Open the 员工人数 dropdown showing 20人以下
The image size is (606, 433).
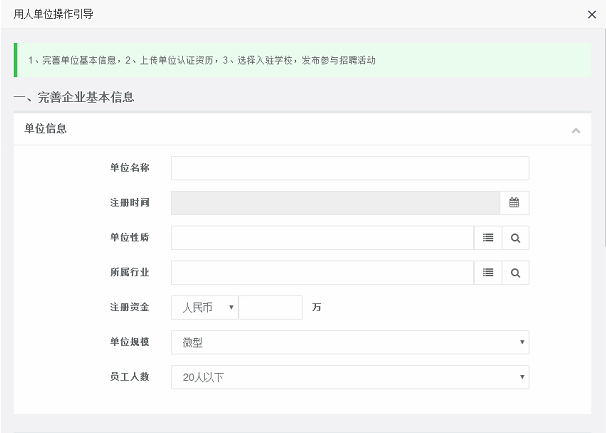tap(350, 377)
